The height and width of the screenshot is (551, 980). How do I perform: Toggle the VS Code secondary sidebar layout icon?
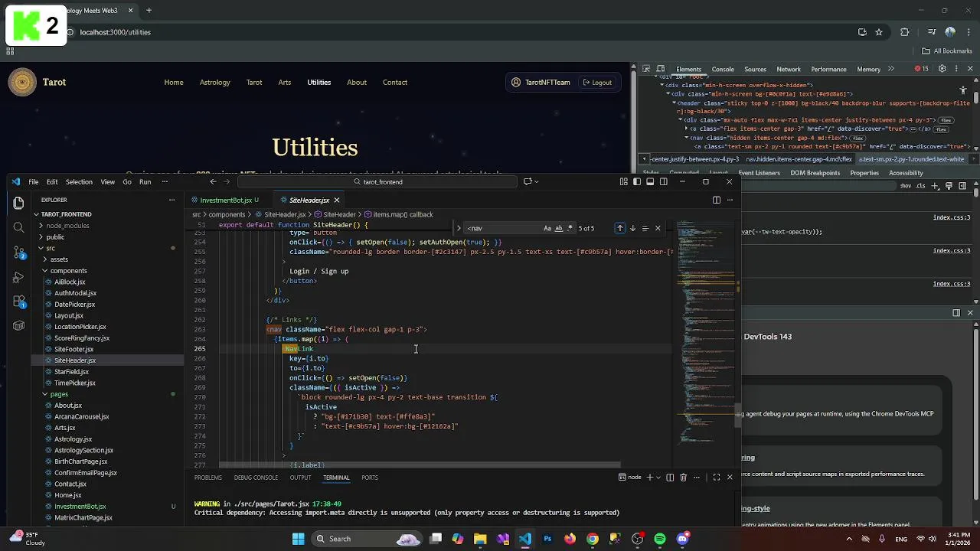pos(663,182)
